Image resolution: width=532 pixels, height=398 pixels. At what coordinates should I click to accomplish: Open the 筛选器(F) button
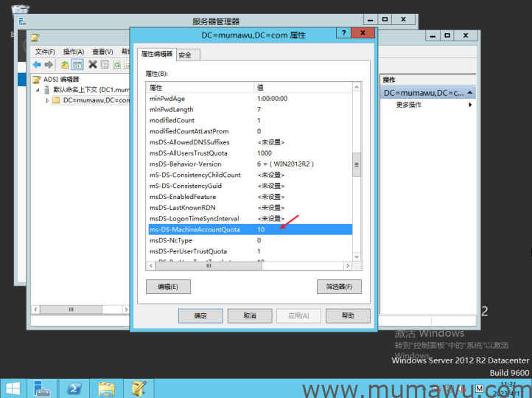[338, 286]
